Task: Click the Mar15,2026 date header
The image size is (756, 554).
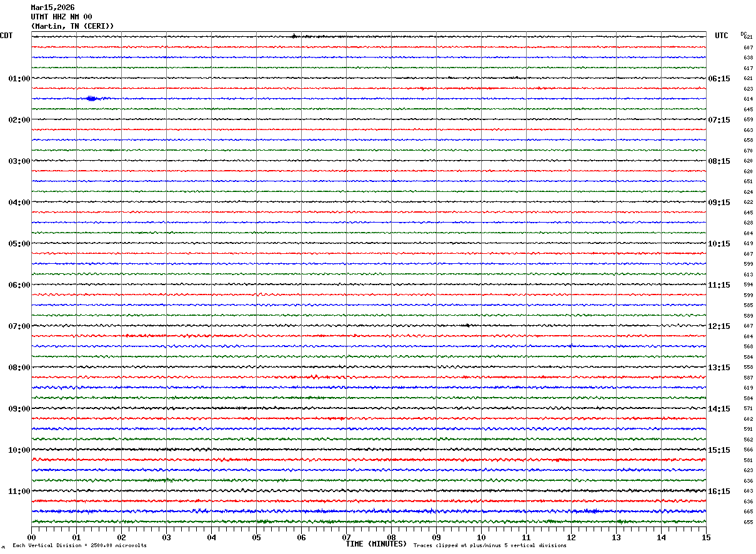Action: tap(52, 8)
